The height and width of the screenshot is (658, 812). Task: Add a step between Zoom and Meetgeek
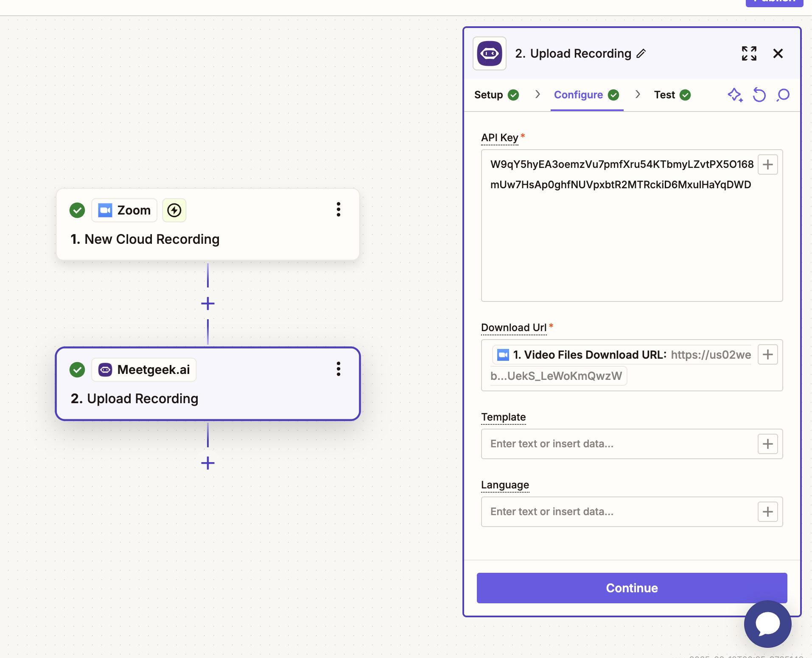208,304
